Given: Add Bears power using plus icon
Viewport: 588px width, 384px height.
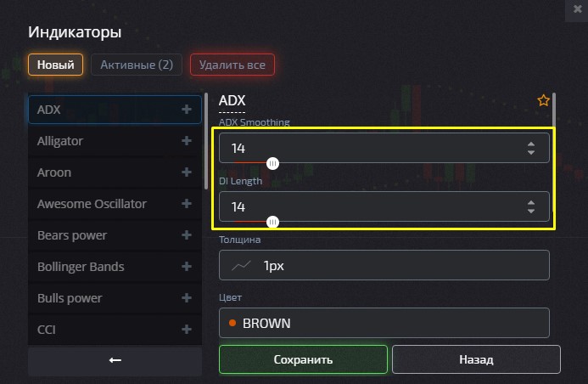Looking at the screenshot, I should click(x=187, y=235).
